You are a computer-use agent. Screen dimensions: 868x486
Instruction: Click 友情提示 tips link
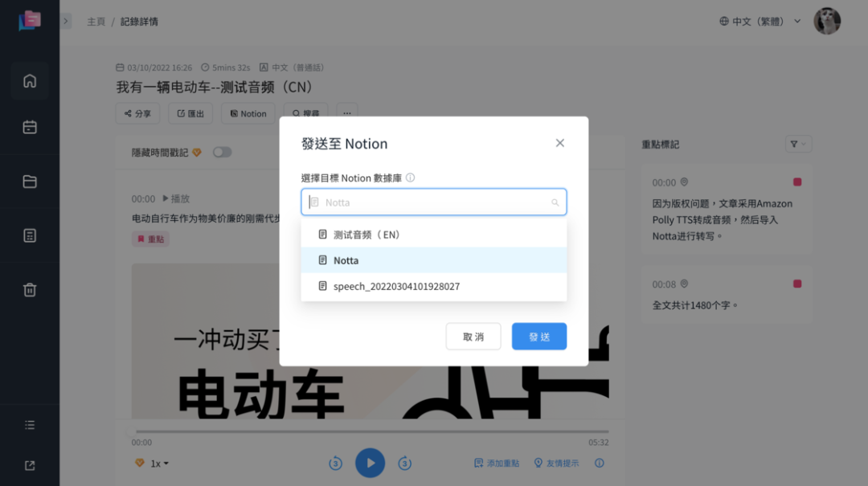pos(556,464)
